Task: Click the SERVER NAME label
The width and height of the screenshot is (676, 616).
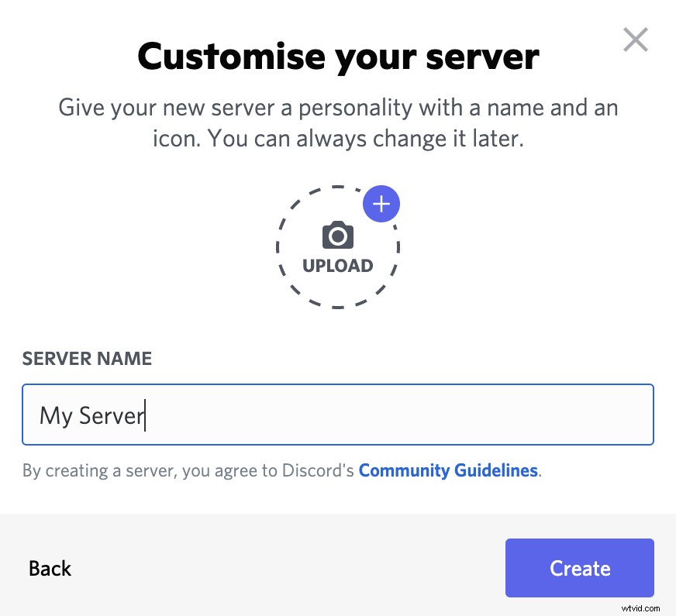Action: pyautogui.click(x=86, y=358)
